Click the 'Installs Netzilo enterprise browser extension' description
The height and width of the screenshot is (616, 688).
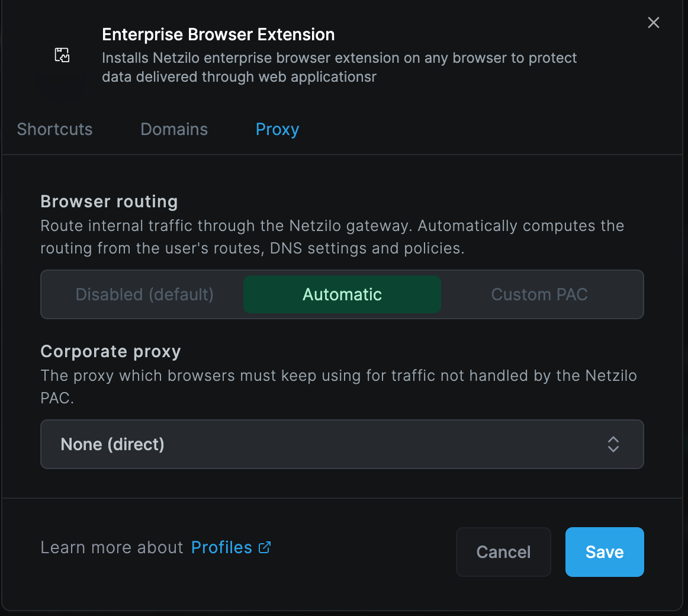(339, 67)
